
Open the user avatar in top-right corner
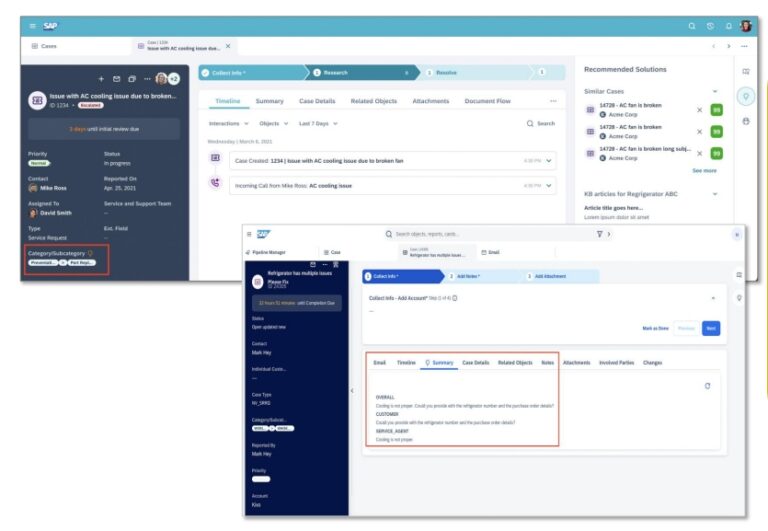(x=746, y=25)
